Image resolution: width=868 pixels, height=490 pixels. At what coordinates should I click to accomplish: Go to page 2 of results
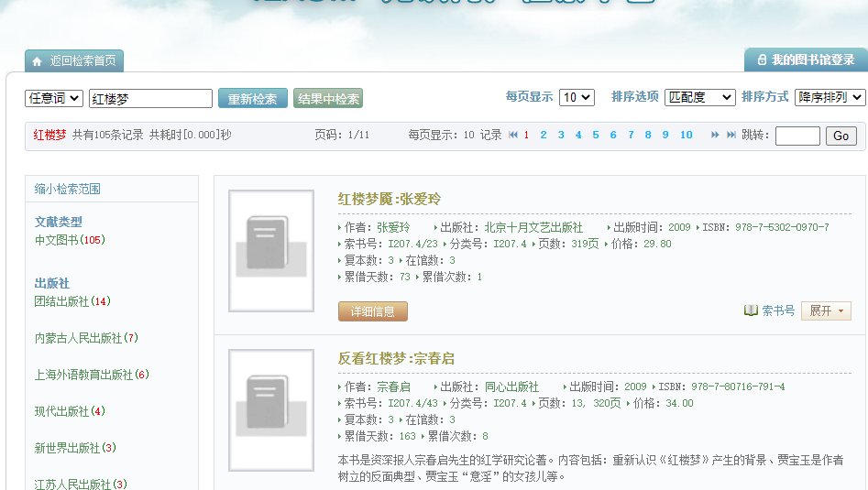point(544,135)
